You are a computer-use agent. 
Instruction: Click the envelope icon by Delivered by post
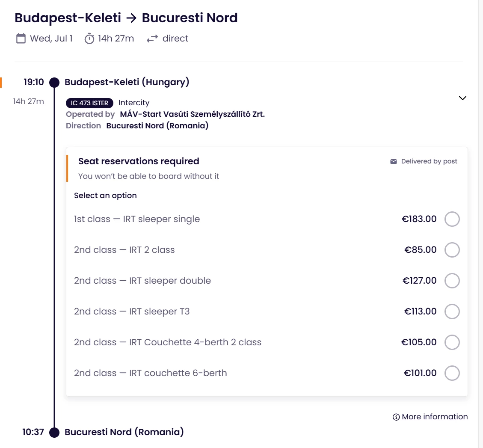pyautogui.click(x=394, y=161)
